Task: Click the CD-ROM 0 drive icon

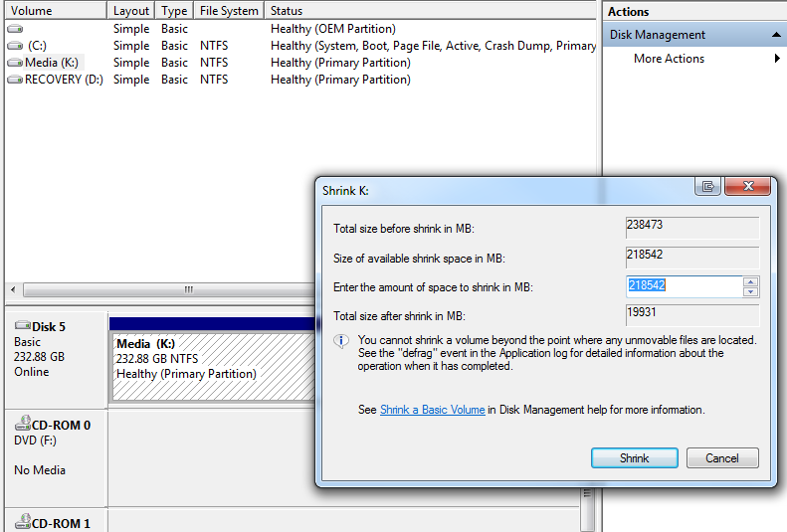Action: (22, 425)
